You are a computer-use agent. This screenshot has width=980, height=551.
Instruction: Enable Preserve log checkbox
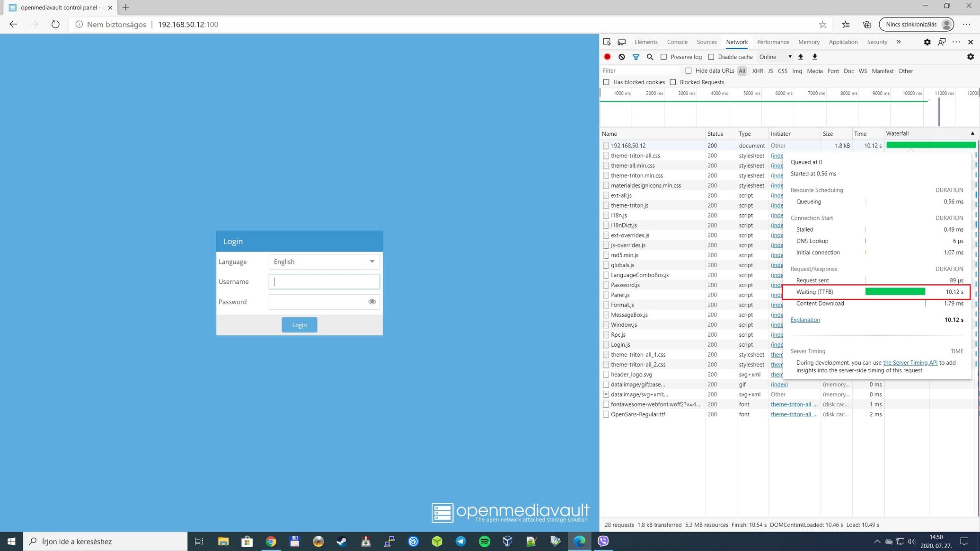(x=663, y=57)
